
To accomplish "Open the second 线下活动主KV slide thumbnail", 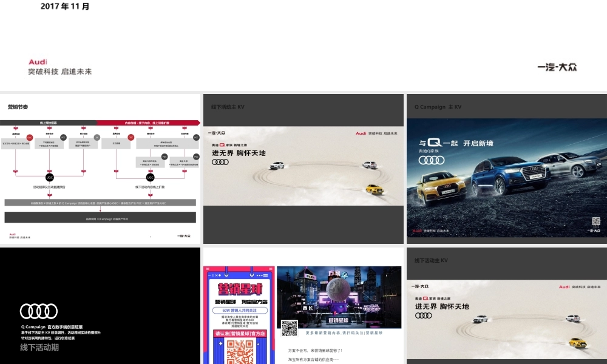I will pyautogui.click(x=507, y=306).
